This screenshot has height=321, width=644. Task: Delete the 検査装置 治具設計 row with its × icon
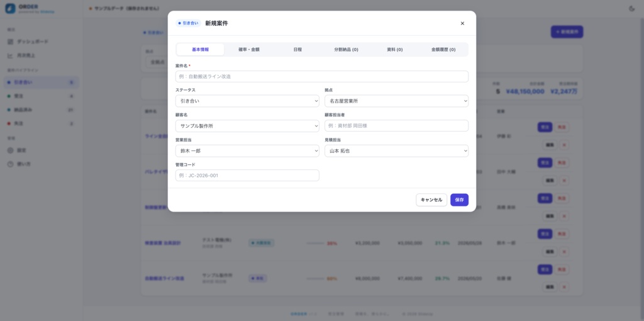(x=564, y=252)
